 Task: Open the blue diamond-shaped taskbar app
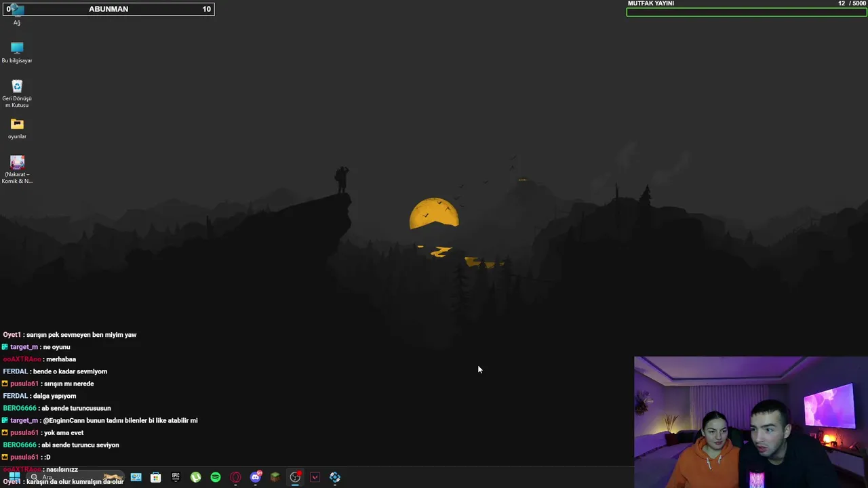click(335, 477)
